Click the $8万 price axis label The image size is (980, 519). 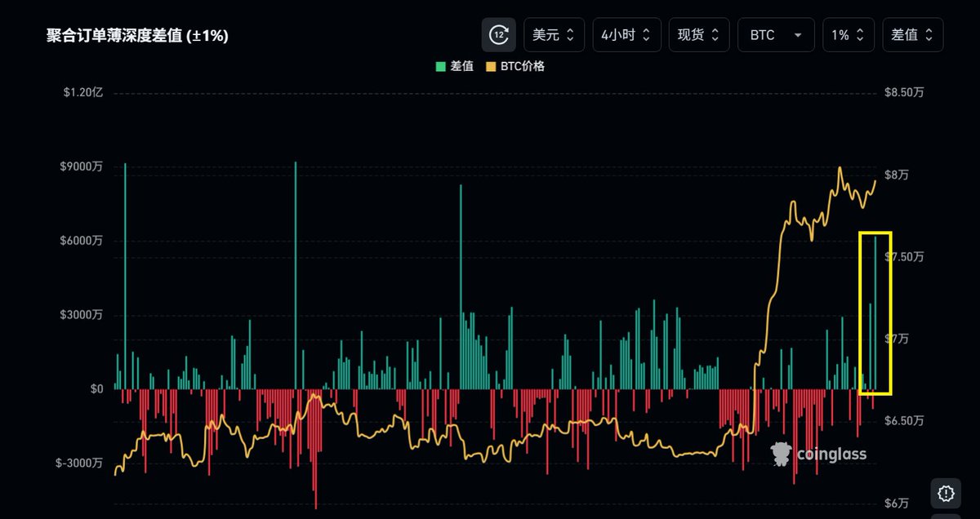click(x=897, y=175)
